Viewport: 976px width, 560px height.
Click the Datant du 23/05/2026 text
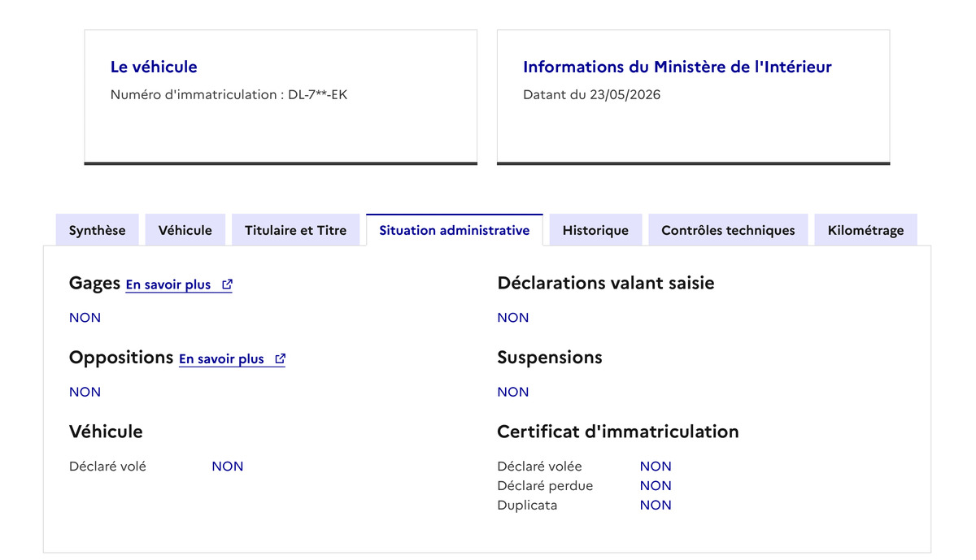[x=592, y=94]
